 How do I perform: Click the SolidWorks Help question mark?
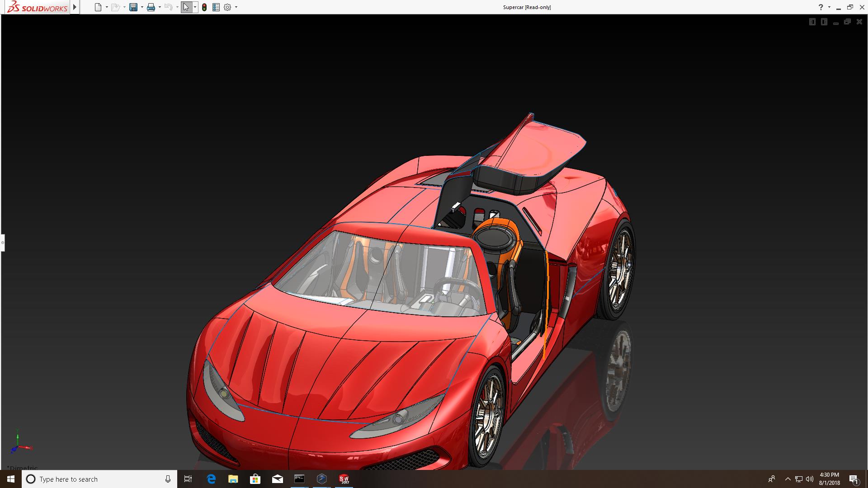click(x=821, y=7)
